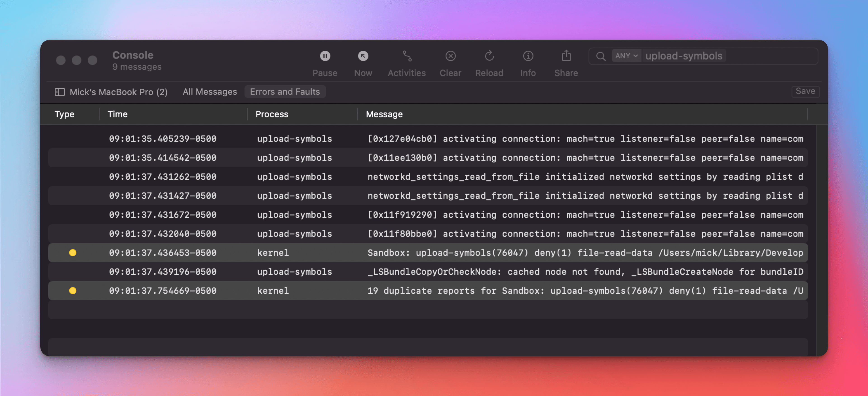Click the search magnifier icon

(x=601, y=56)
